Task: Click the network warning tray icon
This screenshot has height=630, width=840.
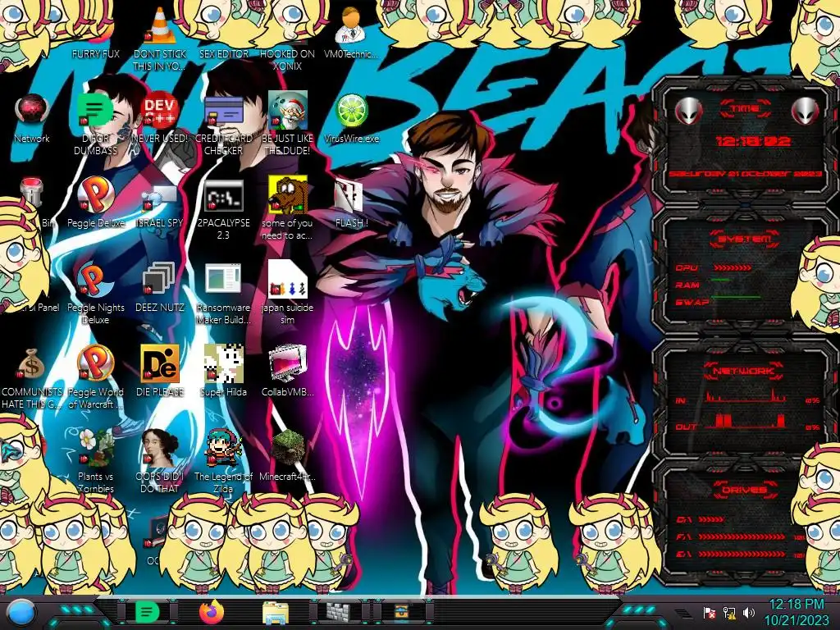Action: 729,613
